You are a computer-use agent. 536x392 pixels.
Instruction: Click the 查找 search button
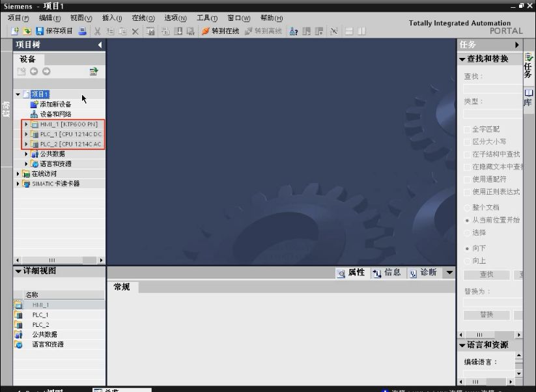point(487,274)
